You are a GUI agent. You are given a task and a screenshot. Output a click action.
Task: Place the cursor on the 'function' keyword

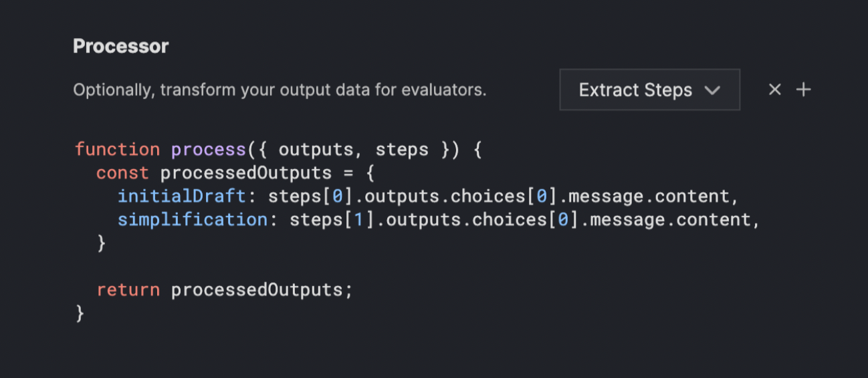point(118,149)
